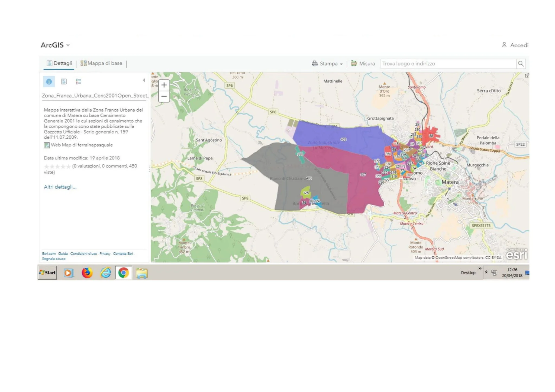
Task: Select the teal census zone 388
Action: (300, 154)
